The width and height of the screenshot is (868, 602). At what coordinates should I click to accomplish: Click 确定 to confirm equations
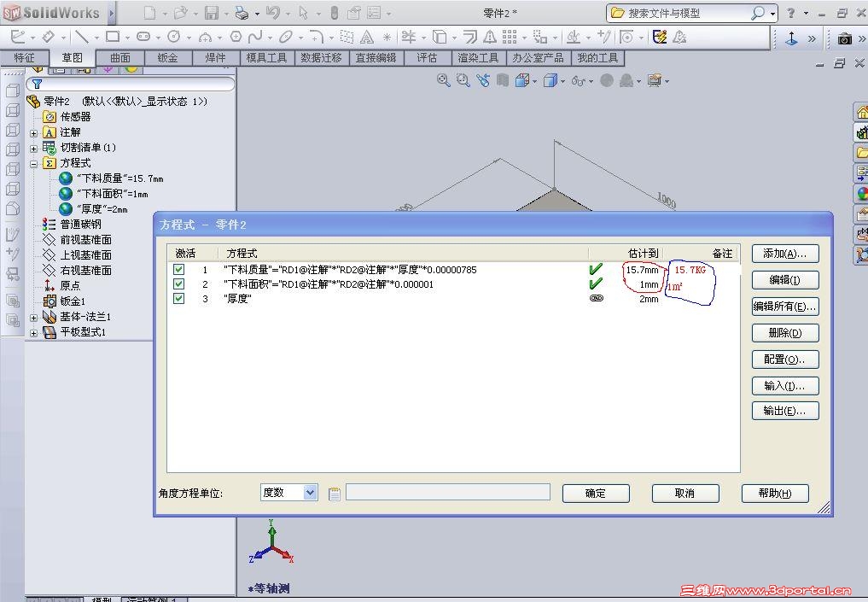click(596, 494)
